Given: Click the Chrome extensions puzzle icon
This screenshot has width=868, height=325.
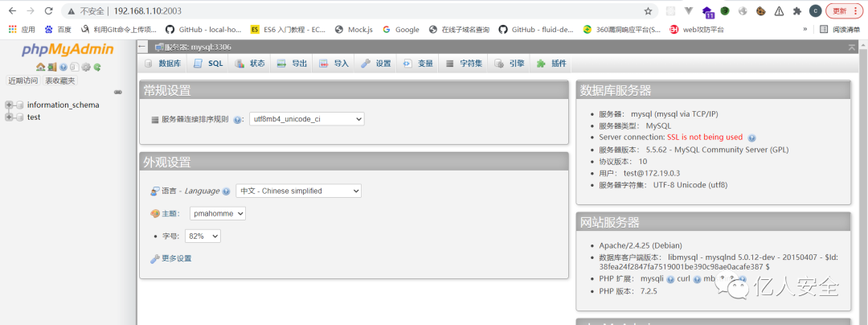Looking at the screenshot, I should pyautogui.click(x=797, y=10).
